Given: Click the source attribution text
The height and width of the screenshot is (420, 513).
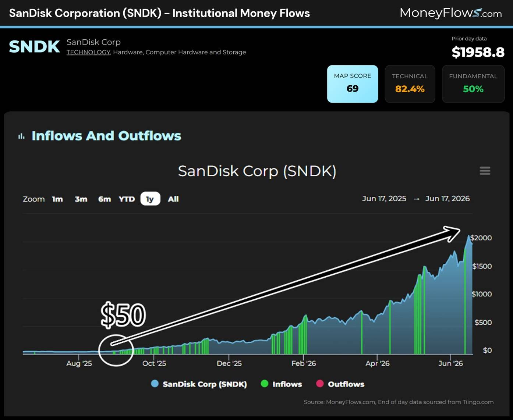Looking at the screenshot, I should pyautogui.click(x=399, y=402).
